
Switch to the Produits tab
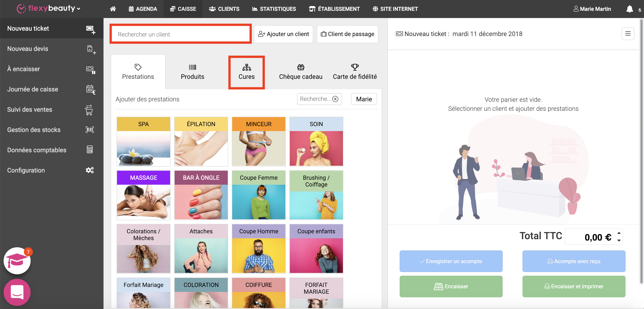pos(192,72)
